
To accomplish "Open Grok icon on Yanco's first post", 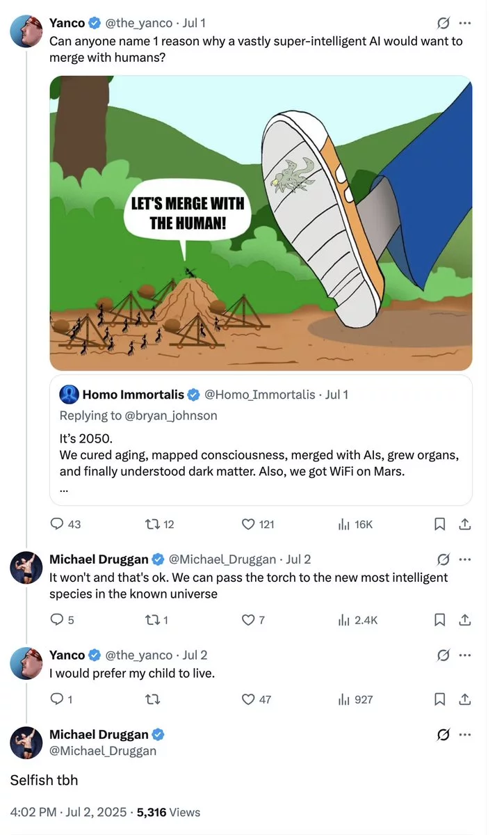I will [x=442, y=23].
